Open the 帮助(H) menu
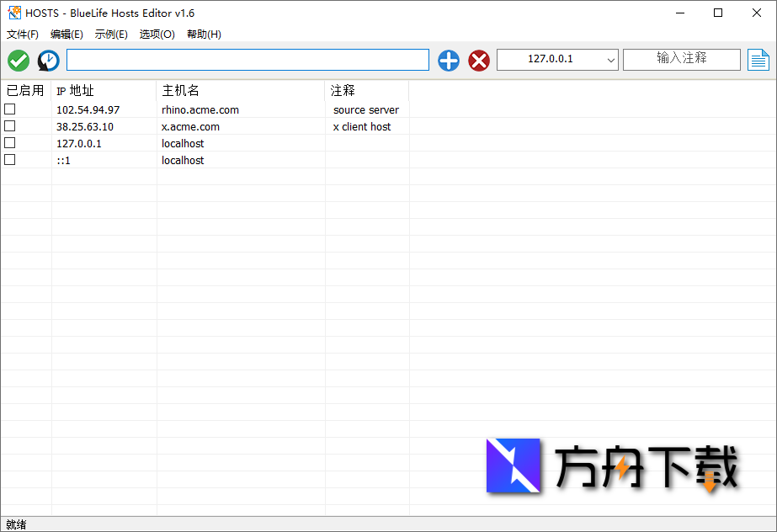The height and width of the screenshot is (532, 777). [x=203, y=34]
